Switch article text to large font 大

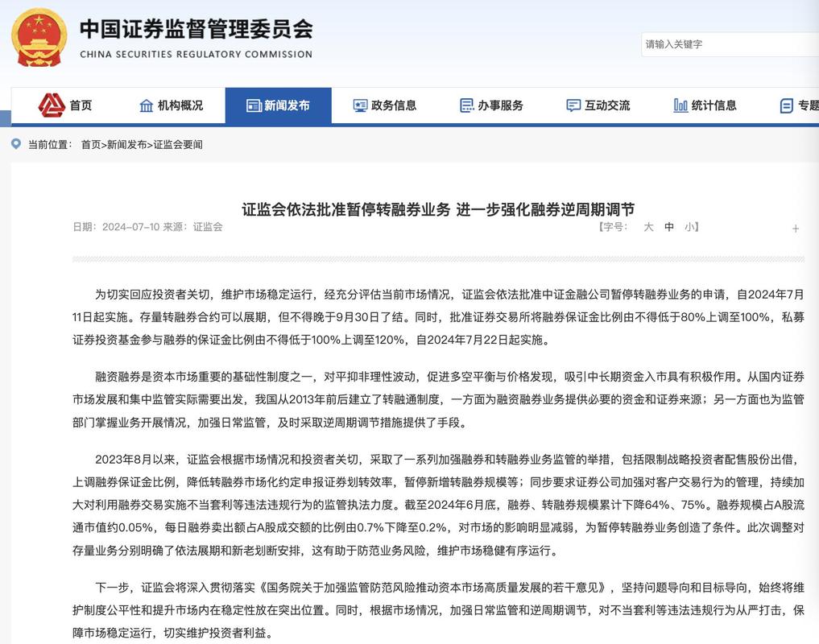coord(649,227)
